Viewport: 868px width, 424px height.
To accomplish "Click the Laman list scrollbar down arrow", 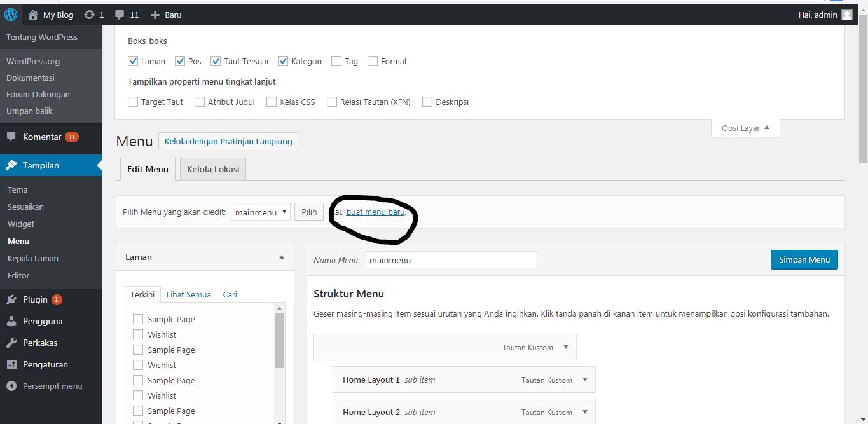I will pos(280,422).
